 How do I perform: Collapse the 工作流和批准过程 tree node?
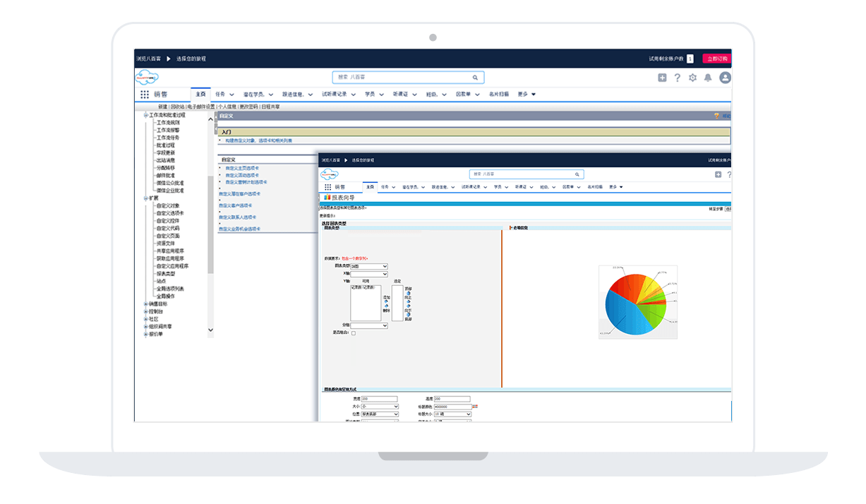(146, 114)
